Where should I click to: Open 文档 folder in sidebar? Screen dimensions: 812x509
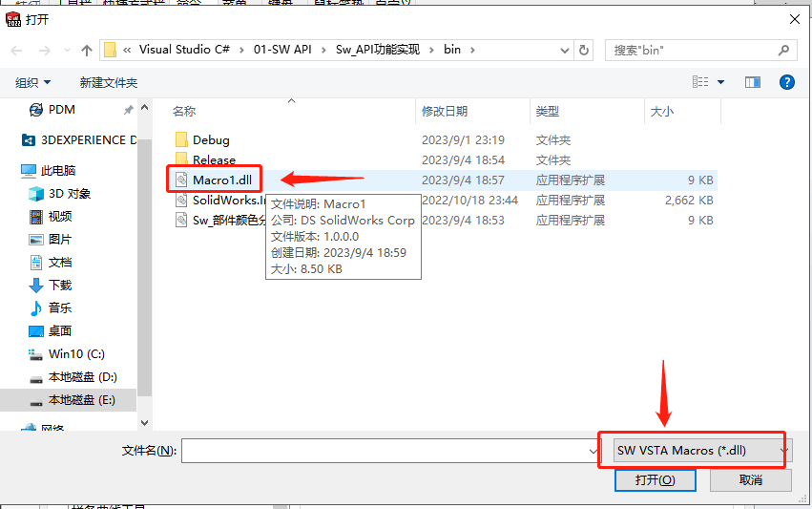(x=51, y=263)
